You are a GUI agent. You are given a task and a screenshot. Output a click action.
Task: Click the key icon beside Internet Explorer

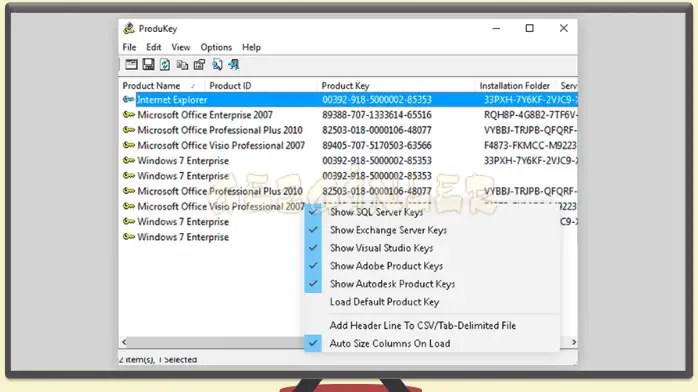(x=129, y=100)
